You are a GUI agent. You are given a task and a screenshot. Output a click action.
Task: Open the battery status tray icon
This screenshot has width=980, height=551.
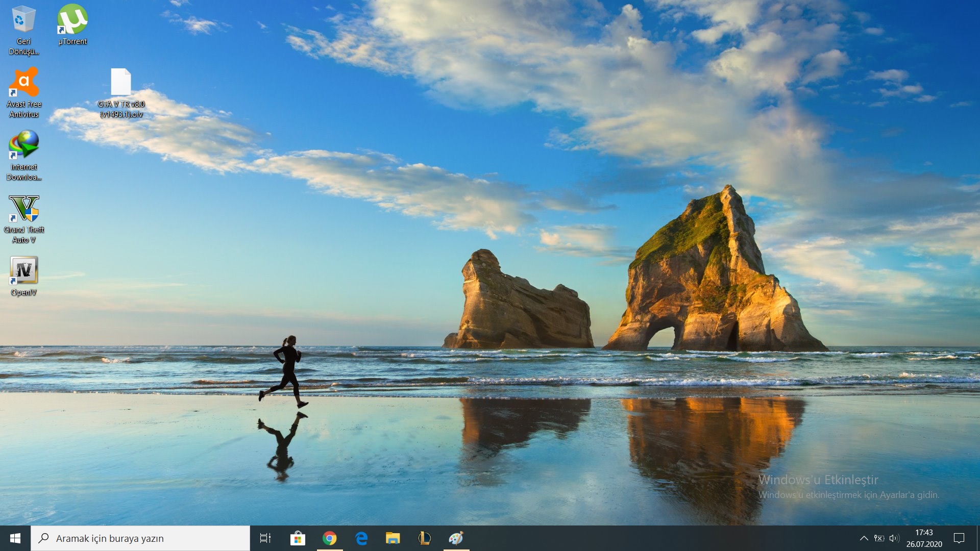[x=879, y=538]
